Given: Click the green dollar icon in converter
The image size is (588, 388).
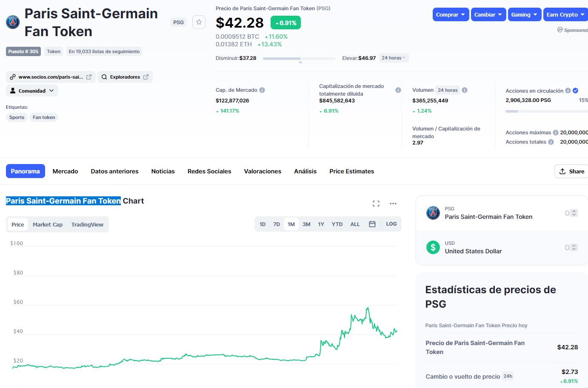Looking at the screenshot, I should 433,247.
